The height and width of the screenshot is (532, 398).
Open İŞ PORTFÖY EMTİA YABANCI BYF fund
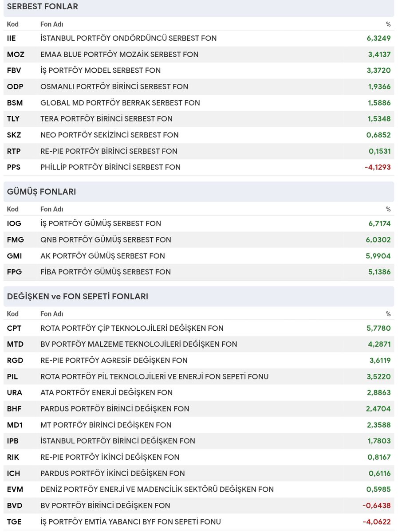click(x=130, y=522)
